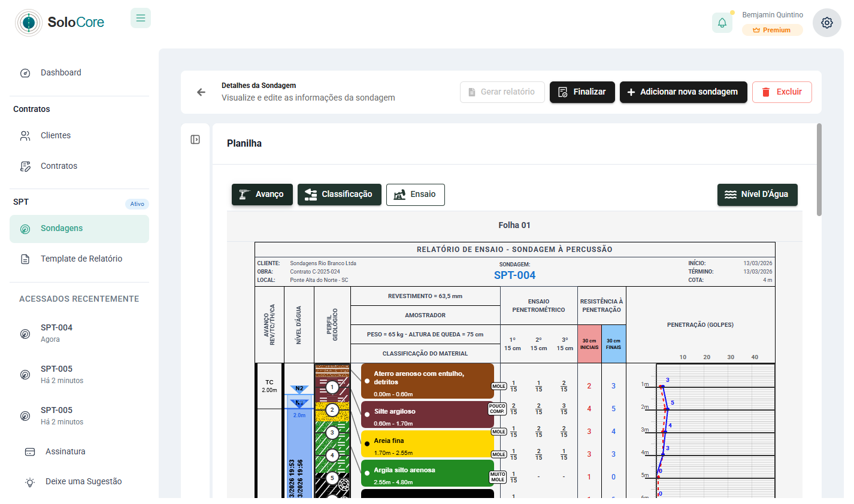Open Contratos menu item
The height and width of the screenshot is (504, 854).
(x=79, y=166)
